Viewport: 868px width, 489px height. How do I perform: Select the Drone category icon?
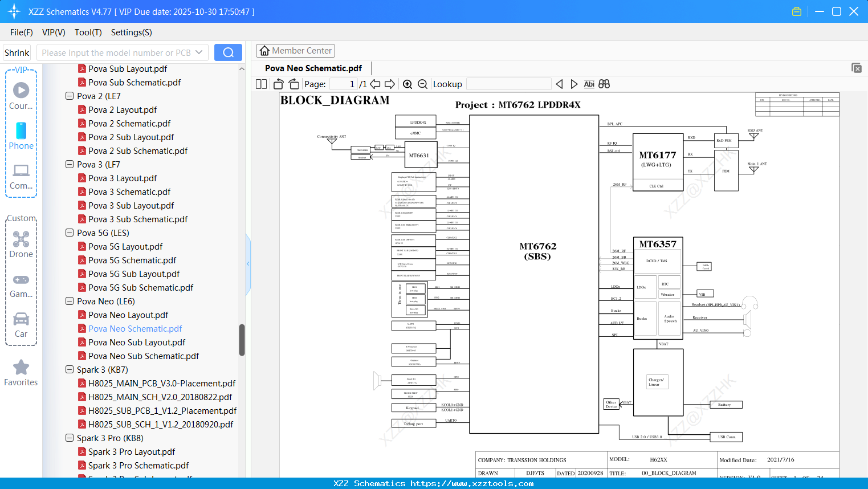click(x=21, y=239)
